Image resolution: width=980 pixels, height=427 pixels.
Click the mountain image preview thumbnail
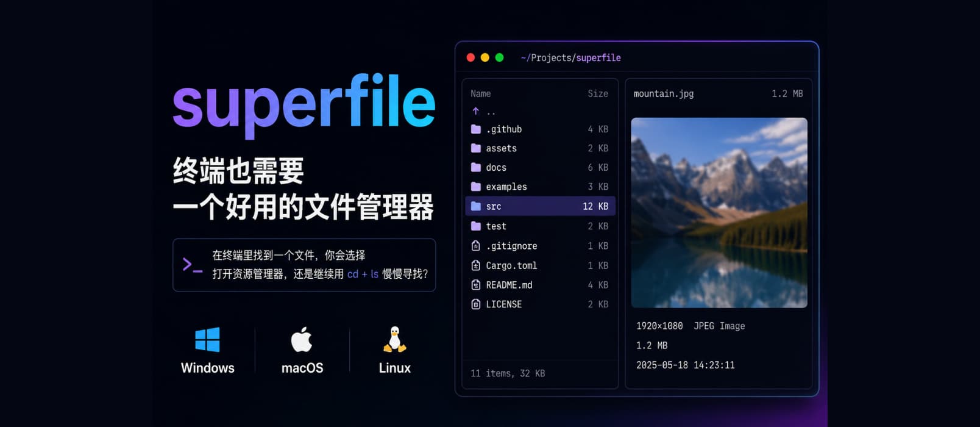pyautogui.click(x=719, y=212)
